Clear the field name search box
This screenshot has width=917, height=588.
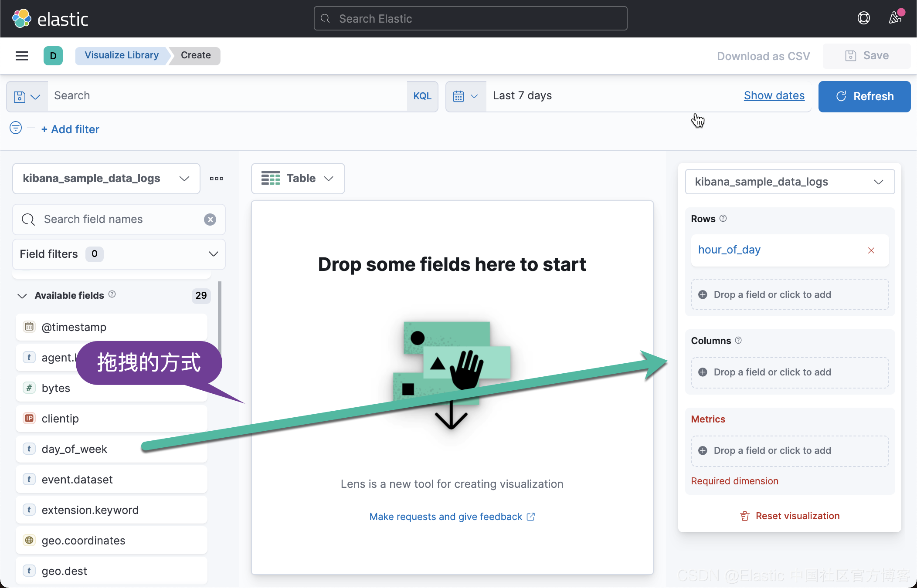pos(210,220)
